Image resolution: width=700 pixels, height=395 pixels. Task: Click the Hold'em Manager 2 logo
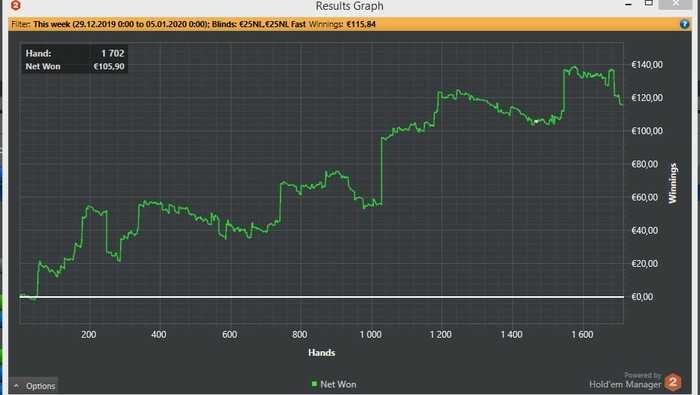tap(672, 382)
